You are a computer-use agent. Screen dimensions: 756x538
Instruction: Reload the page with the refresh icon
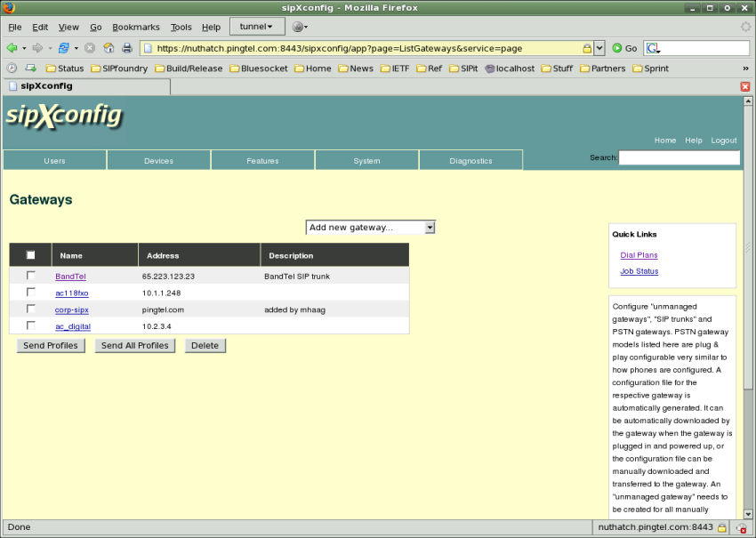point(64,48)
